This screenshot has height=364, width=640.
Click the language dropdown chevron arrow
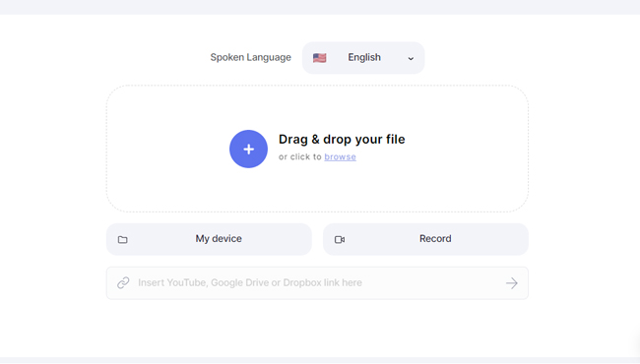coord(411,59)
